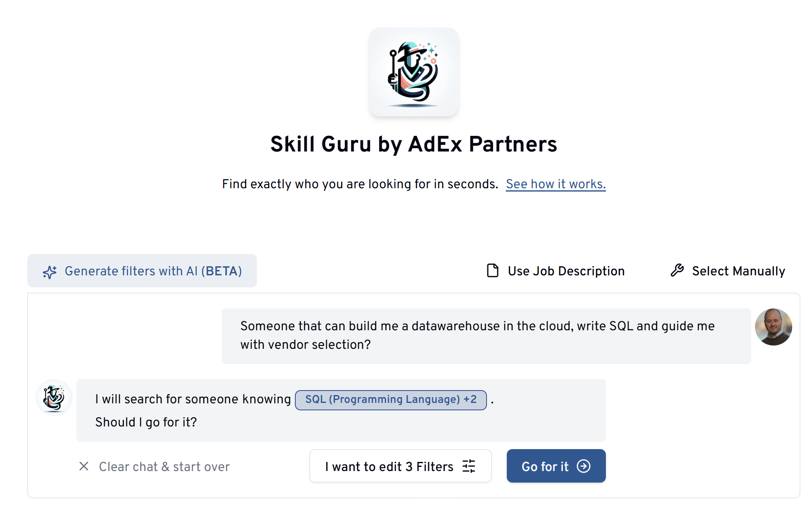Click the bot's 'Should I go for it?' text

point(146,422)
